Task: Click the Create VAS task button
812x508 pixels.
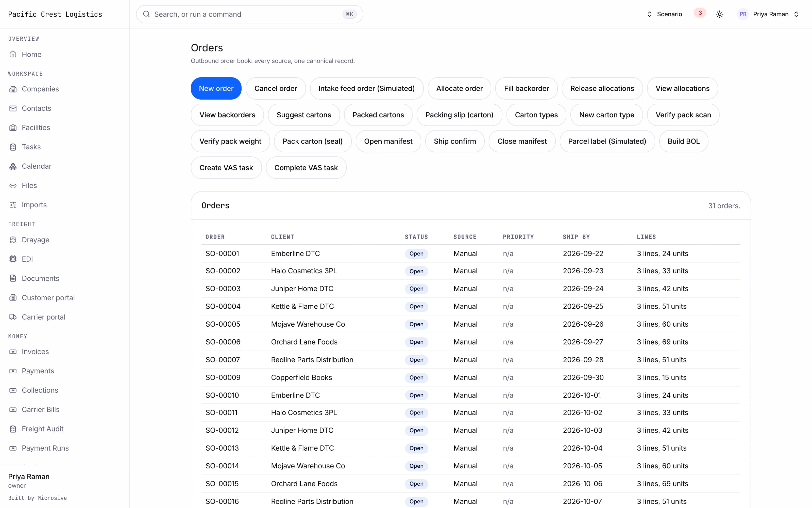Action: point(226,168)
